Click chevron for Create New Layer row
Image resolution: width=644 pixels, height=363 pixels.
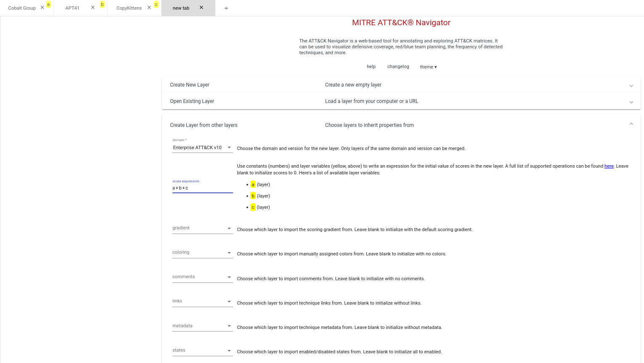tap(631, 86)
